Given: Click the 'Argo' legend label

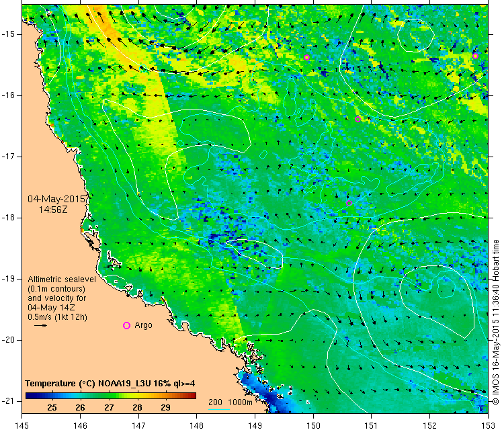Looking at the screenshot, I should pyautogui.click(x=143, y=325).
